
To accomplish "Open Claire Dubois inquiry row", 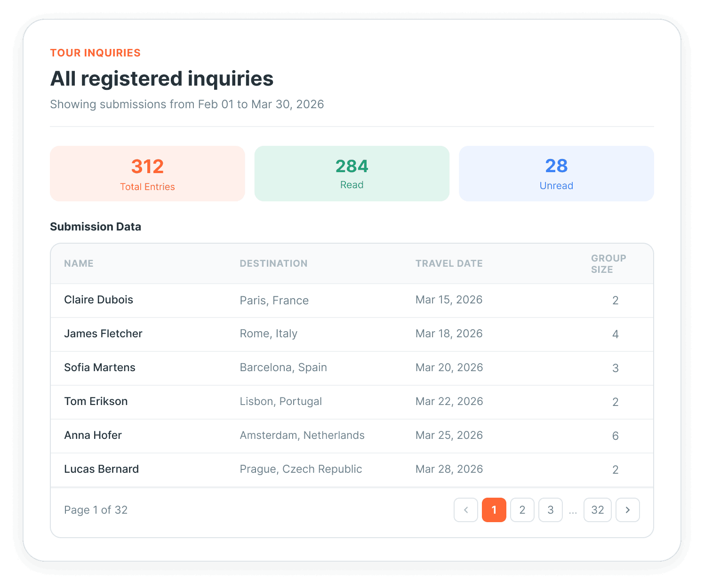I will (352, 301).
